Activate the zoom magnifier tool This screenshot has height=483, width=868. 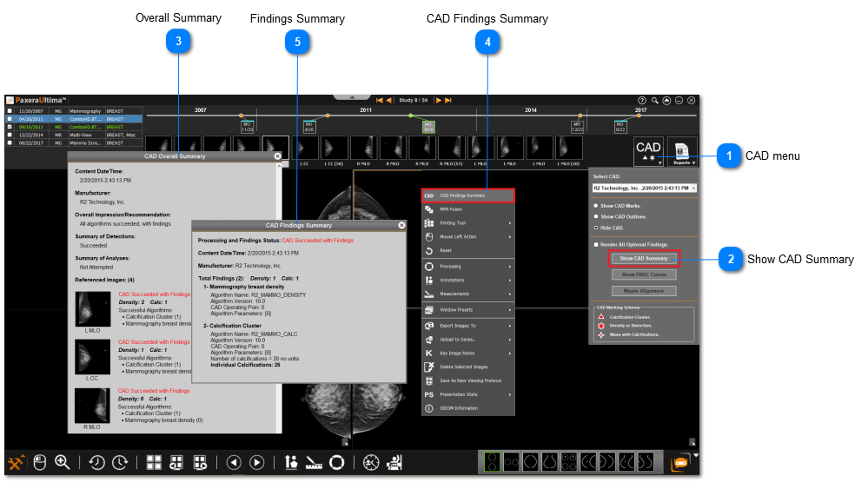click(x=62, y=462)
